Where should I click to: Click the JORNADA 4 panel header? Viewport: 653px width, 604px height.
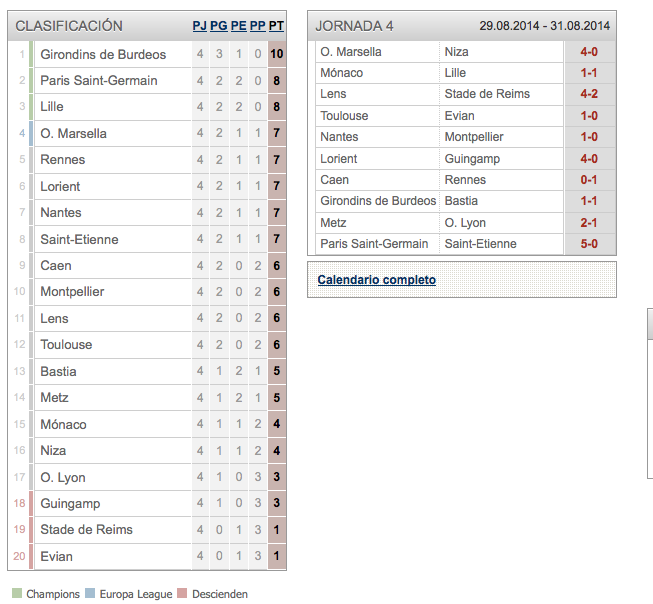pyautogui.click(x=462, y=26)
